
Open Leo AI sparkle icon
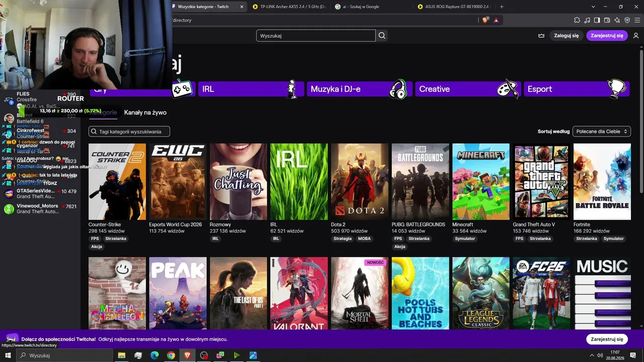[617, 20]
